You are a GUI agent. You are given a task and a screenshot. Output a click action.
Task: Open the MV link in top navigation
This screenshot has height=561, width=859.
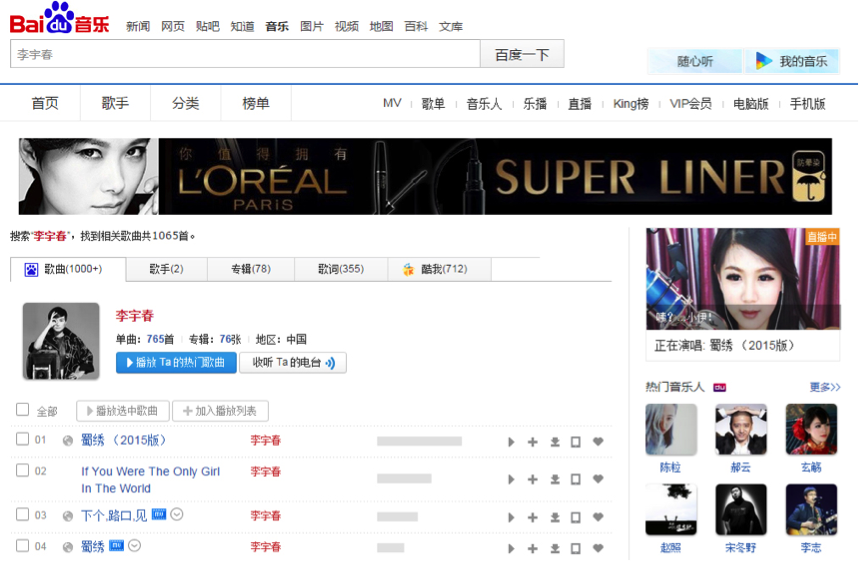(x=392, y=103)
